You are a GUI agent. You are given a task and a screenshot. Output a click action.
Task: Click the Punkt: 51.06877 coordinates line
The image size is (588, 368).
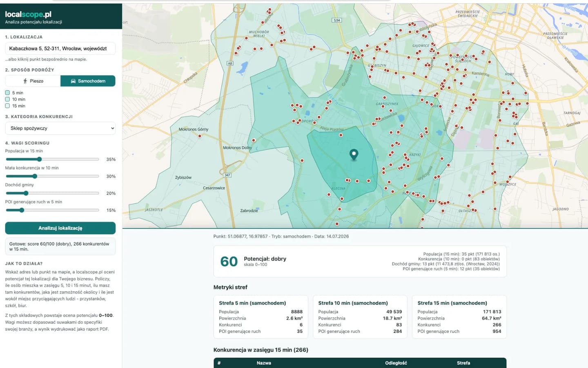[x=281, y=236]
